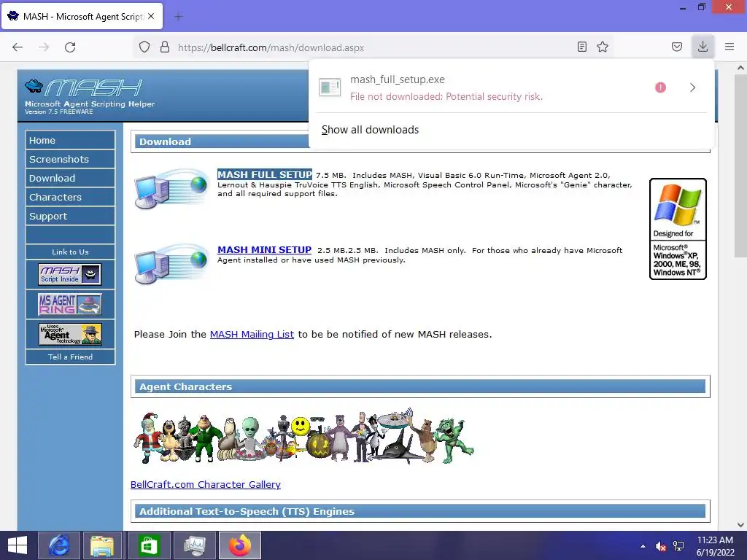The image size is (747, 560).
Task: Click Uses Microsoft Agent Technology badge
Action: [70, 334]
